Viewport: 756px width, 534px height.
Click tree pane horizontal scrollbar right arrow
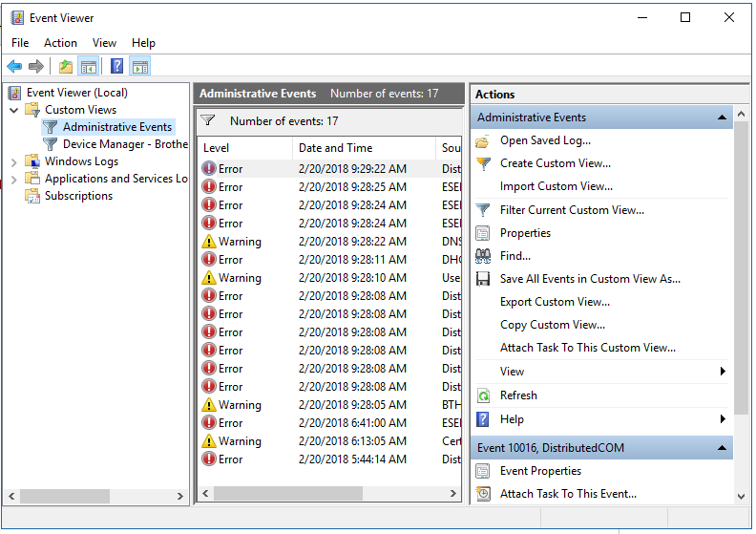tap(179, 496)
